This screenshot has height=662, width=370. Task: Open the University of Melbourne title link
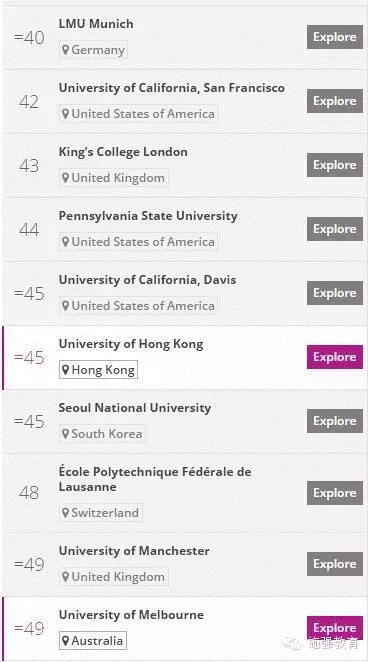(131, 615)
